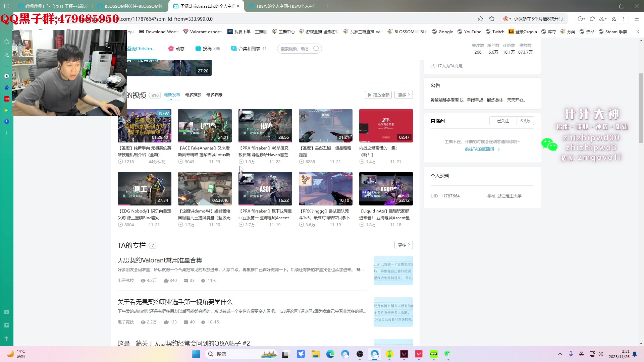Expand 更多 next to the video list
644x362 pixels.
(x=404, y=95)
